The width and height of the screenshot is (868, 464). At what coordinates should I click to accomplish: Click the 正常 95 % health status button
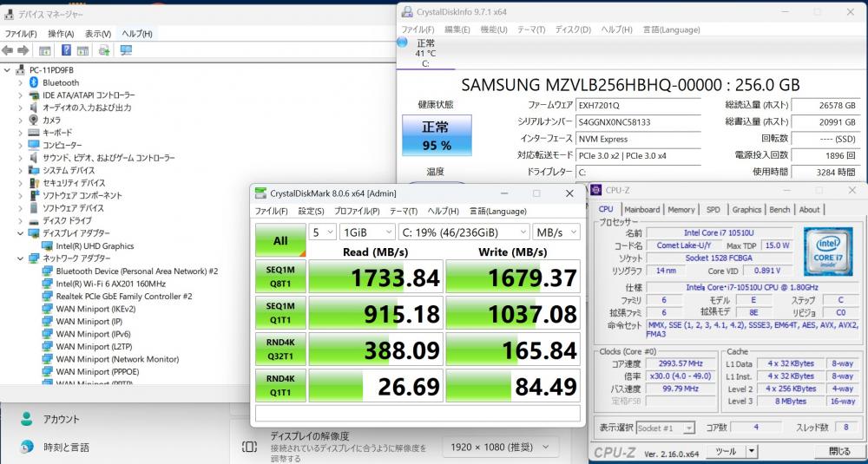pos(437,135)
